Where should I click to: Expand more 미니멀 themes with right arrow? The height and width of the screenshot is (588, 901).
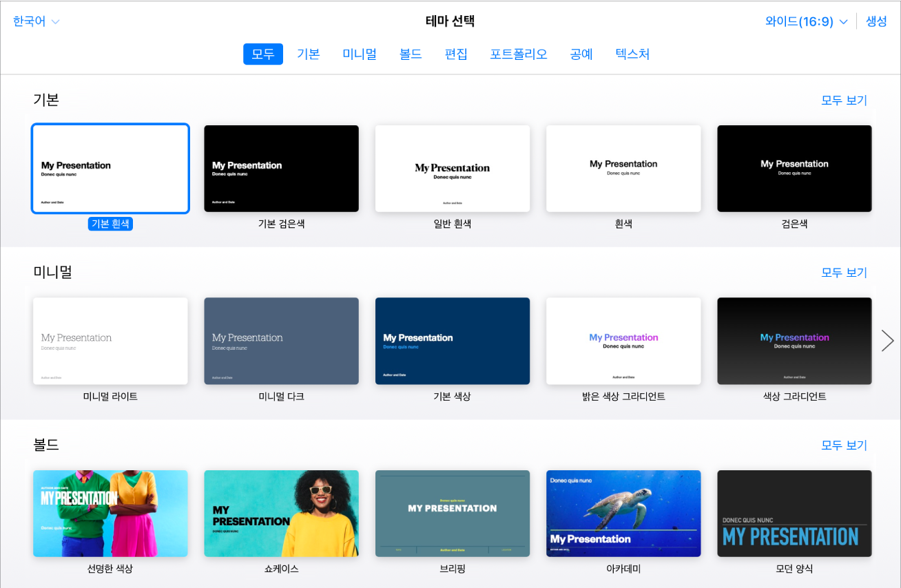[887, 340]
